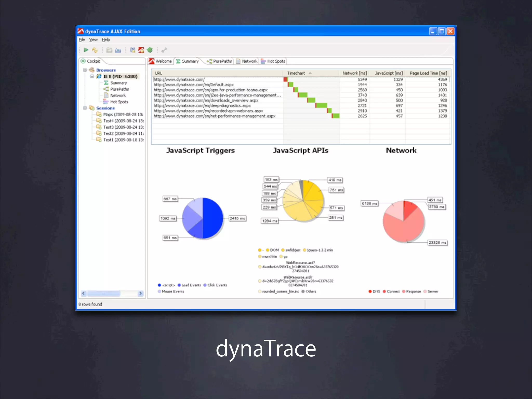
Task: Click the clipboard documents toolbar icon
Action: (132, 50)
